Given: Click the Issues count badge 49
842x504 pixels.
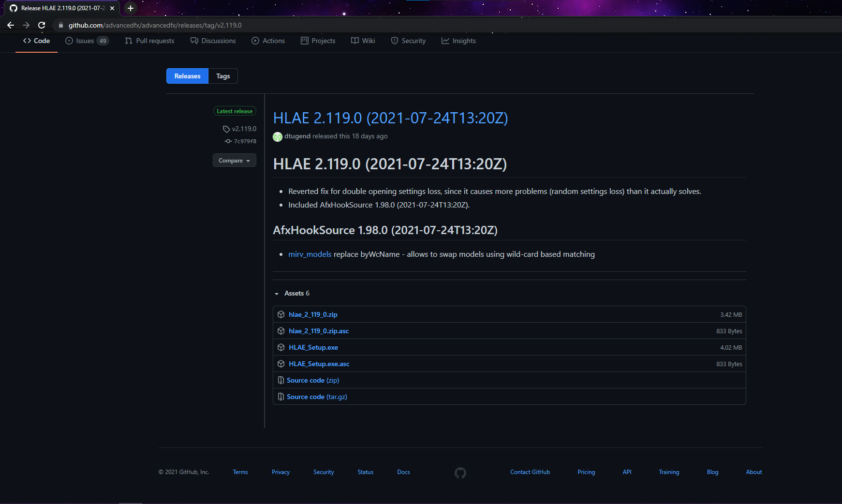Looking at the screenshot, I should 103,41.
